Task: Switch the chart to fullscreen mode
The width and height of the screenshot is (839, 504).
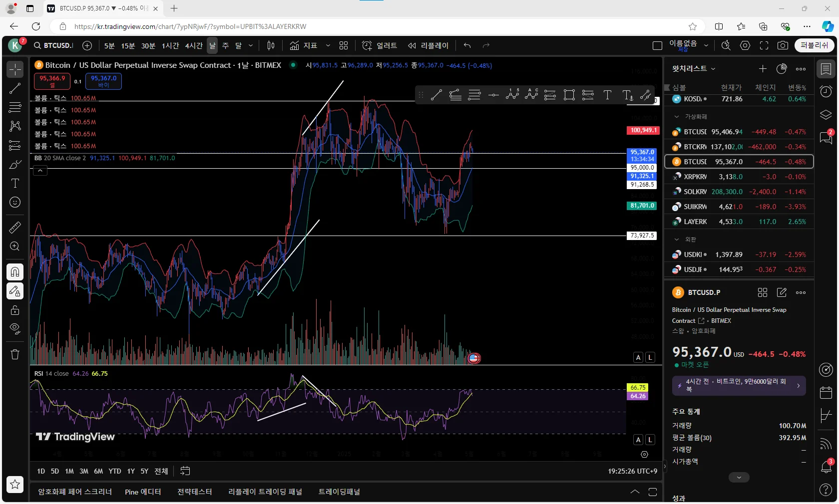Action: click(x=764, y=45)
